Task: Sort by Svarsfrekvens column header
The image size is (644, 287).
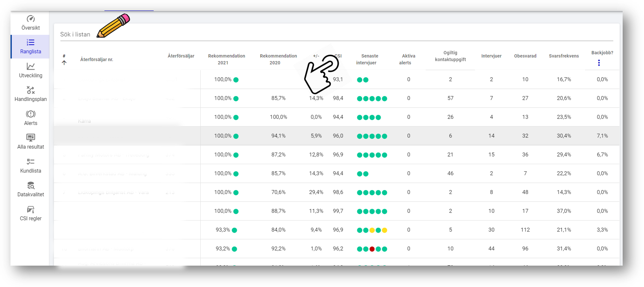Action: click(564, 56)
